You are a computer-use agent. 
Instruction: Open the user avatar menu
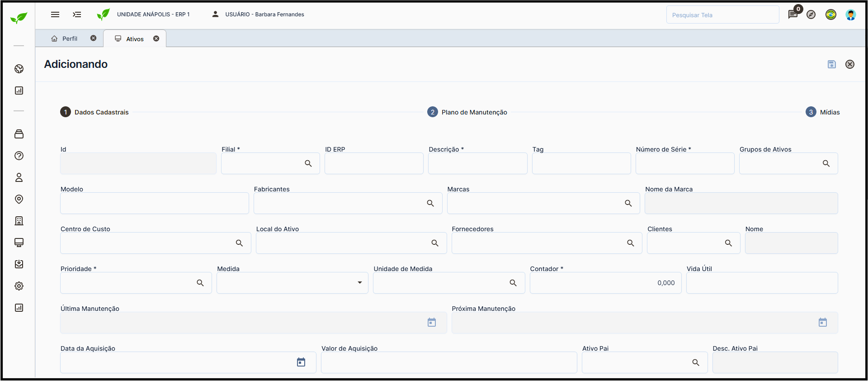850,14
